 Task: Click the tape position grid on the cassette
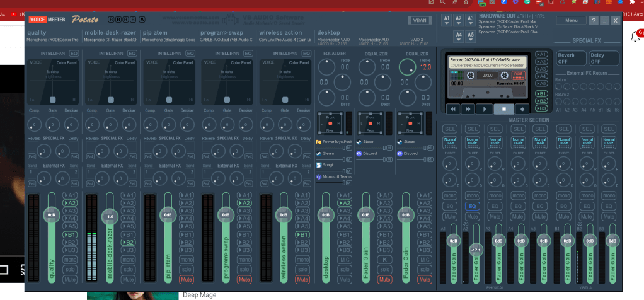457,75
